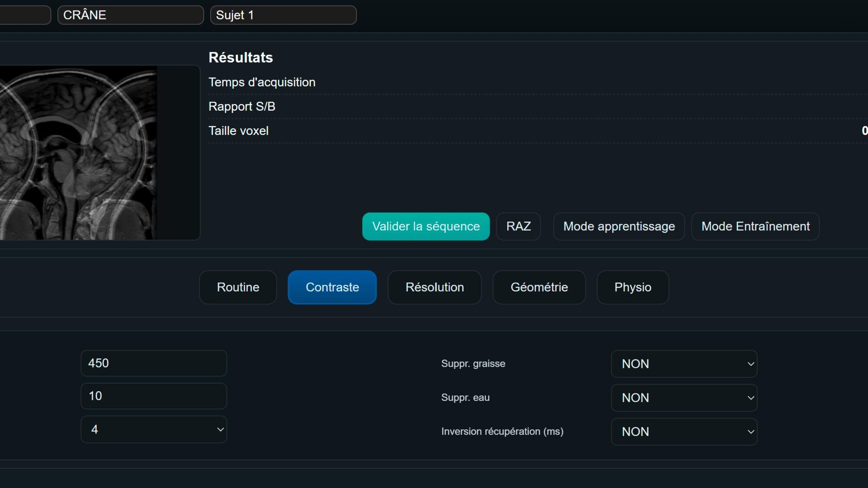868x488 pixels.
Task: Click the Temps d'acquisition result row
Action: point(262,82)
